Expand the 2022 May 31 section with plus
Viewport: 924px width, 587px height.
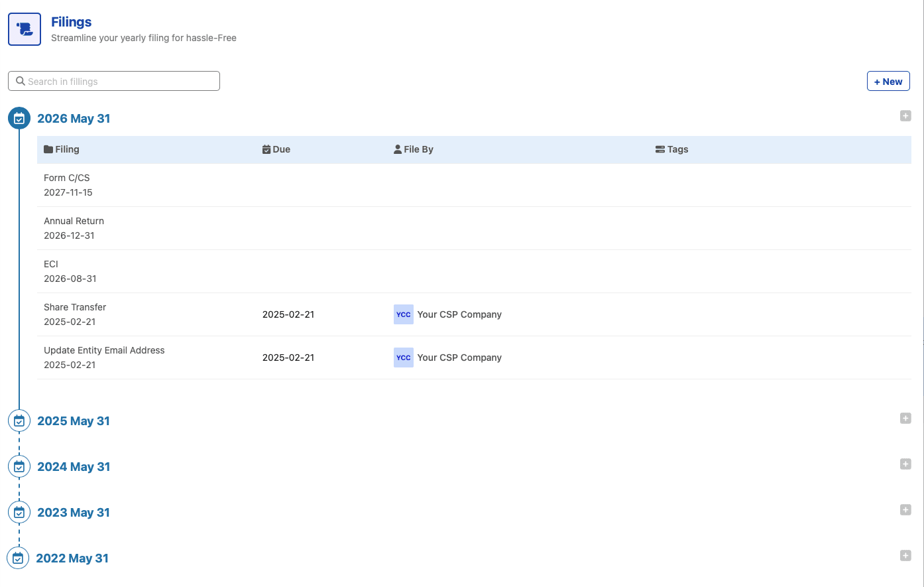pyautogui.click(x=905, y=556)
